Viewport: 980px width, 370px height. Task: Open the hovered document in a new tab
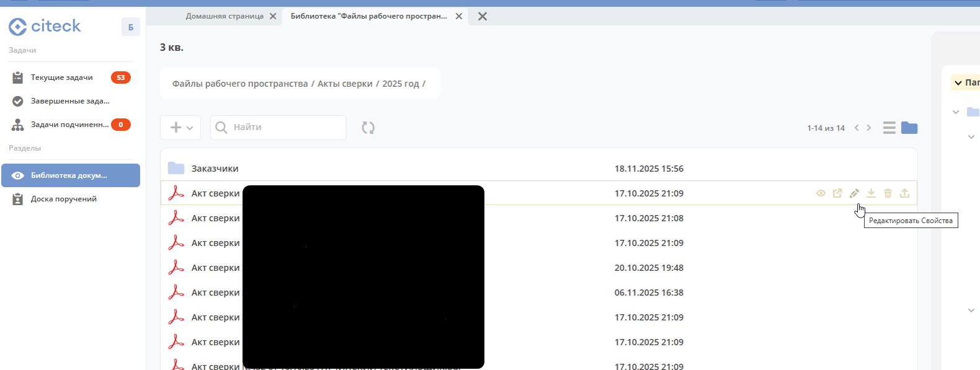[837, 193]
